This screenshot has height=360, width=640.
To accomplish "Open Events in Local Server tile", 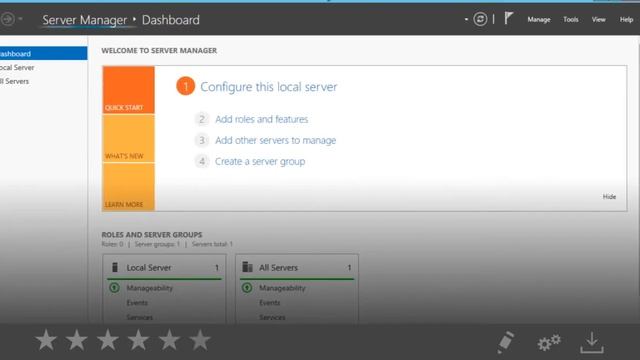I will point(137,303).
